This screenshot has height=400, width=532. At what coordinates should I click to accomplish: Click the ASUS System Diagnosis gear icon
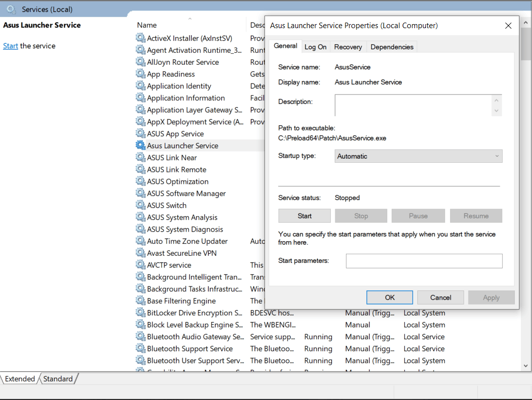pyautogui.click(x=140, y=229)
